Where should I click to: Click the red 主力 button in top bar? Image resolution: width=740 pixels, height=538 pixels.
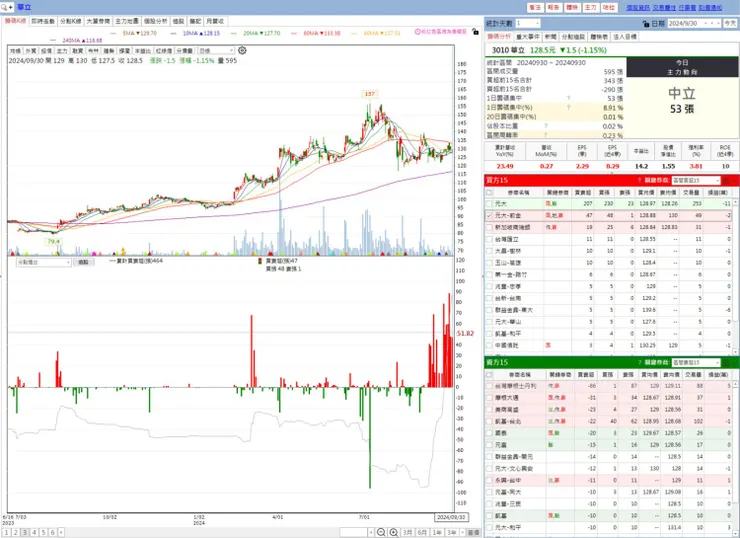pos(590,8)
